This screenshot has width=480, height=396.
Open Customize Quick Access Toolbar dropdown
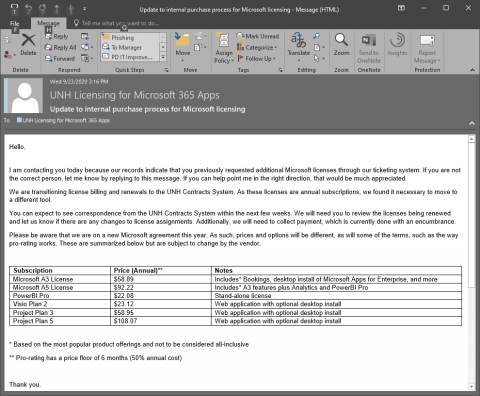point(84,9)
